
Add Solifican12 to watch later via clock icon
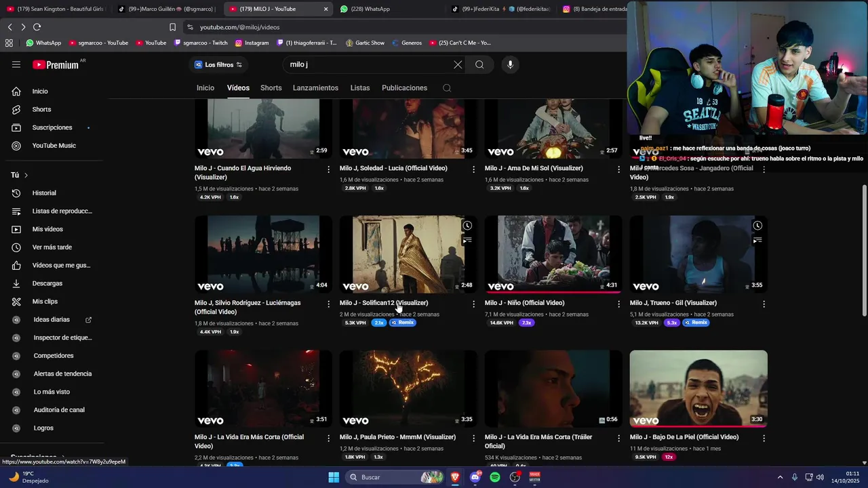[x=467, y=226]
